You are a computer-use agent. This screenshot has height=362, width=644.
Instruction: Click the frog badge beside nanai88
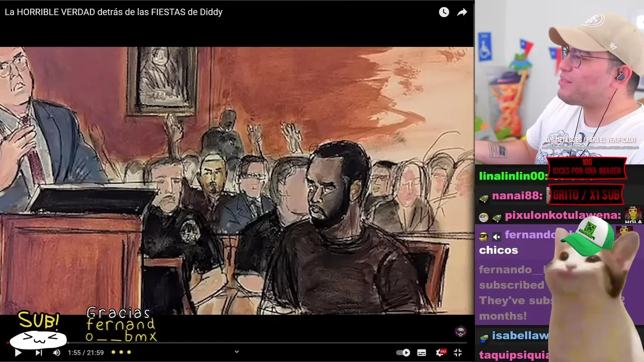pos(484,198)
